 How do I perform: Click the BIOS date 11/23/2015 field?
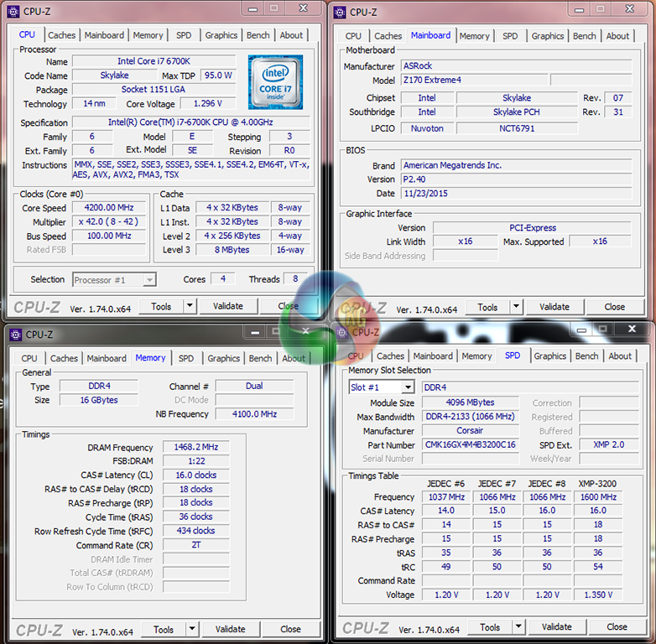tap(516, 194)
